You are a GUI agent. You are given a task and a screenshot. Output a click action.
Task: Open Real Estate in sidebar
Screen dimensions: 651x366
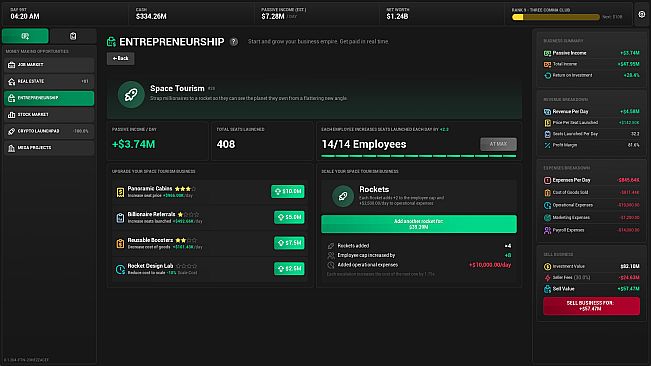pos(49,81)
